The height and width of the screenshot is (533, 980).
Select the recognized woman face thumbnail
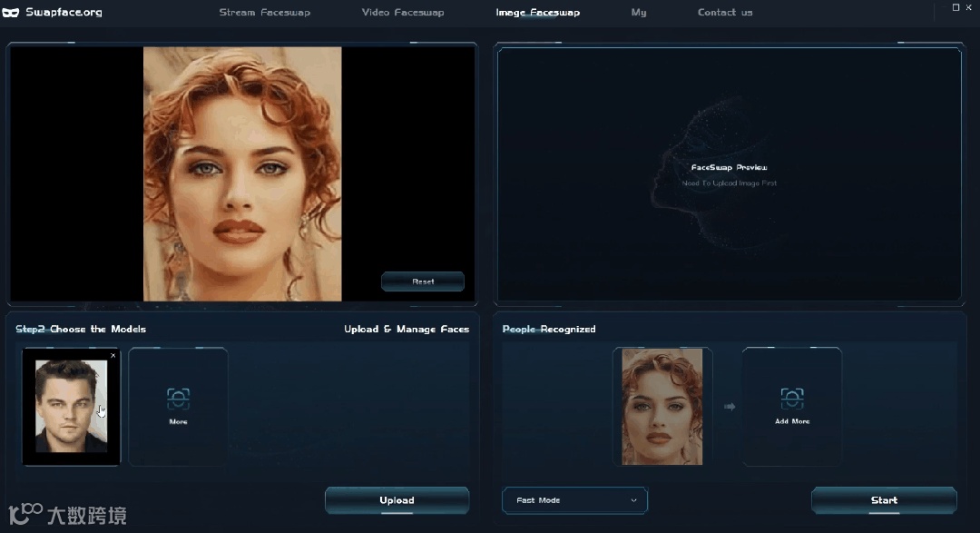[661, 407]
